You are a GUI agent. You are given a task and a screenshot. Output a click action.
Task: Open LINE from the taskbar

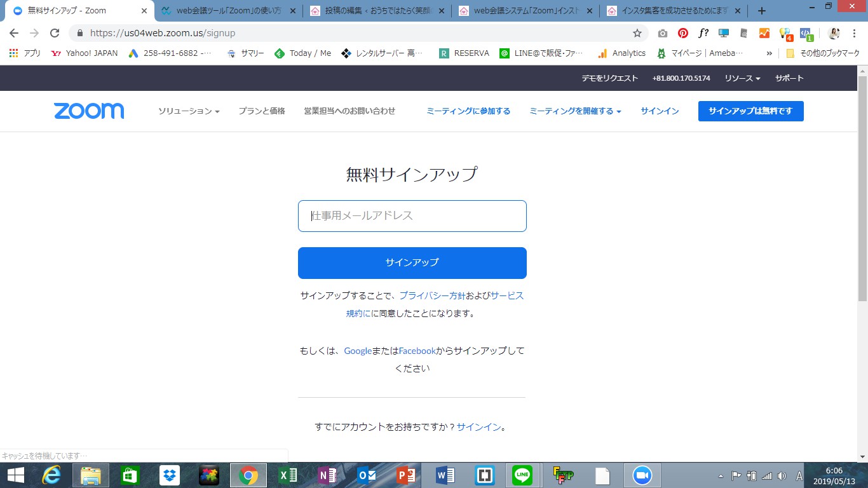(523, 475)
